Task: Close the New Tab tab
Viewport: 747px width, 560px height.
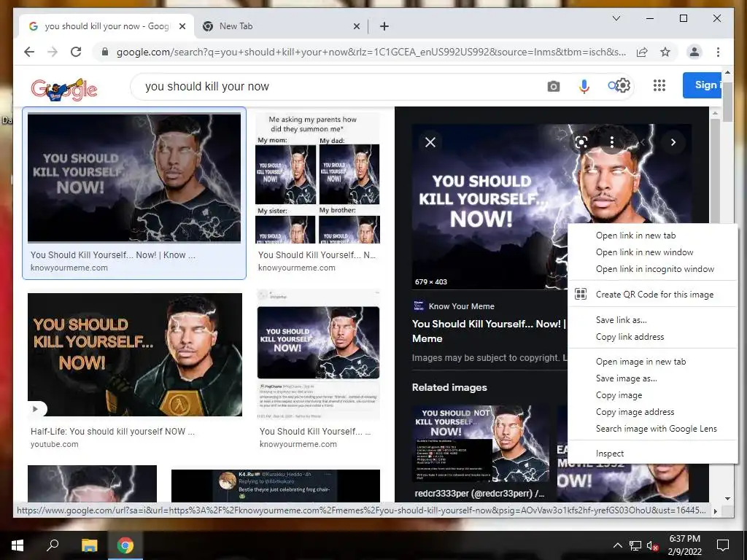Action: point(356,26)
